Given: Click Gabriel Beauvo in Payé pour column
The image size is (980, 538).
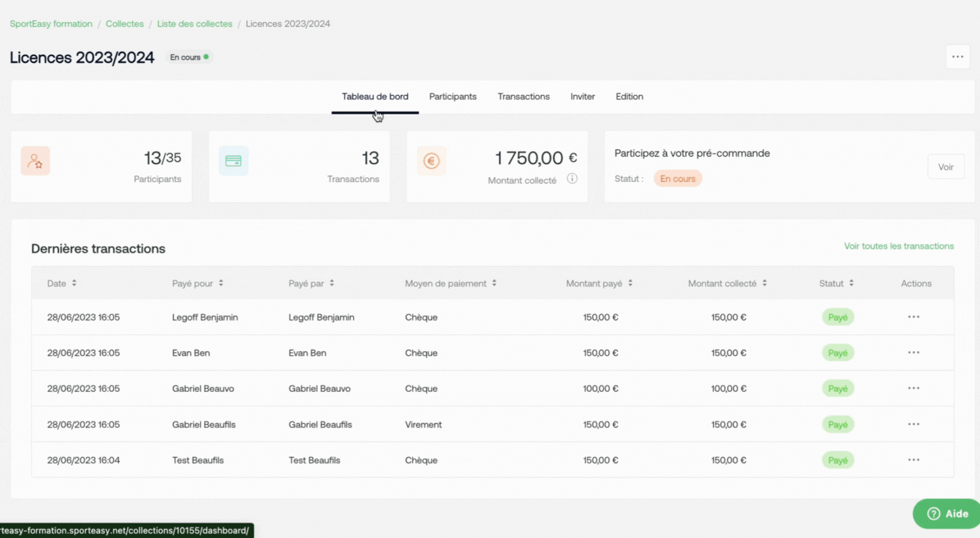Looking at the screenshot, I should (x=203, y=389).
